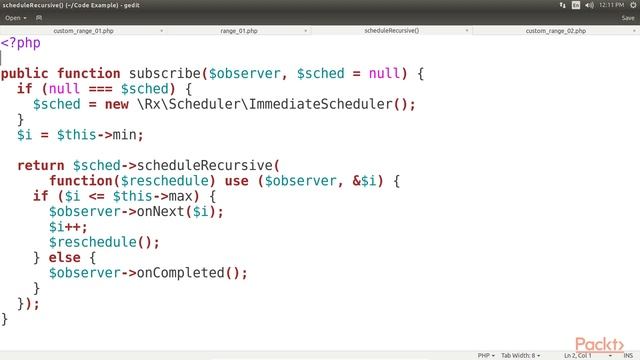Open the 12:11 PM clock menu
This screenshot has width=640, height=360.
(611, 5)
